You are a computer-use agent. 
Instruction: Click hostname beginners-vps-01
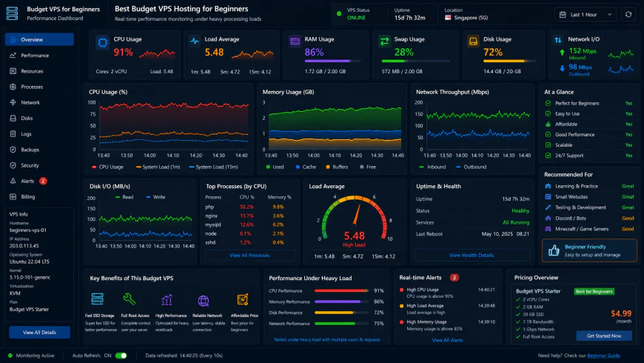28,230
